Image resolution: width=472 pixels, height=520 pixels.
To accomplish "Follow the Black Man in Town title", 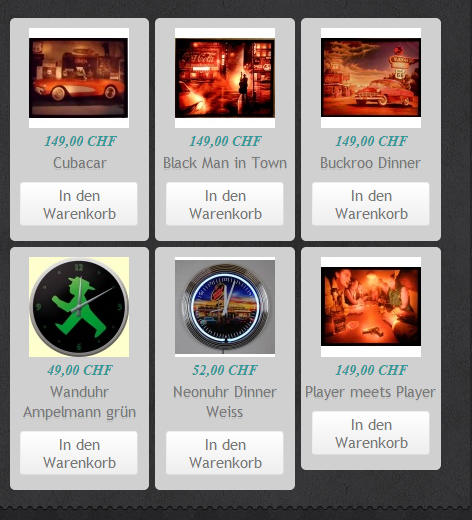I will pyautogui.click(x=225, y=163).
